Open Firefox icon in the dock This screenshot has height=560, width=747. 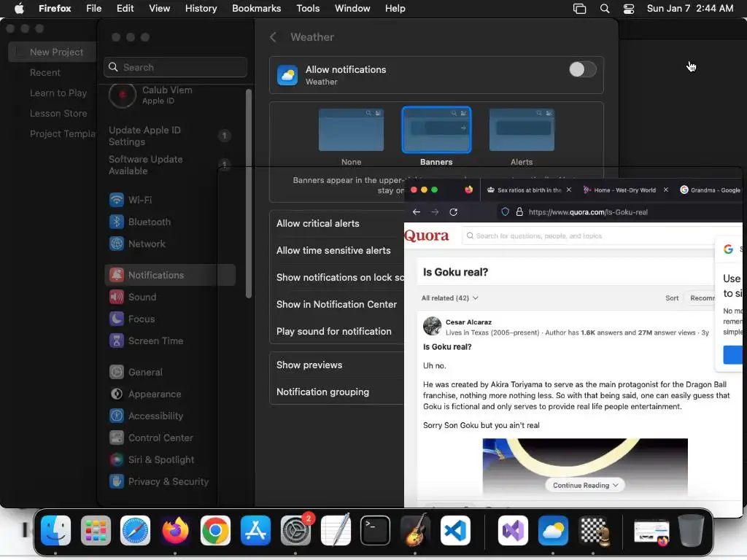(175, 531)
